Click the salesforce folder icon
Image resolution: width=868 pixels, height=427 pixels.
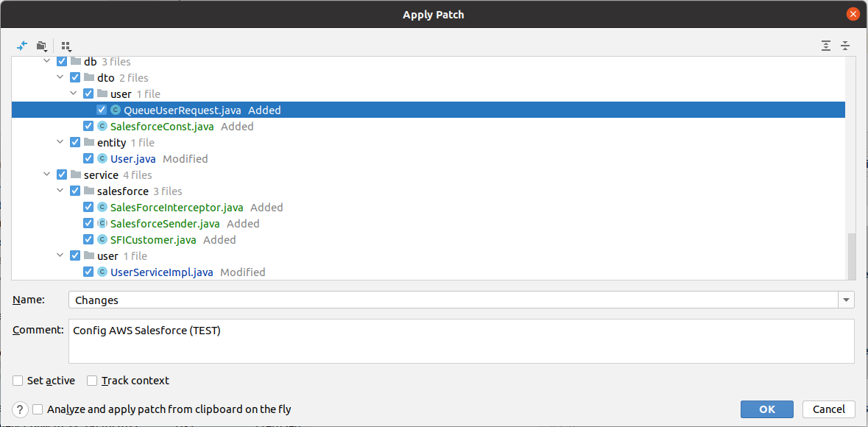(x=89, y=191)
